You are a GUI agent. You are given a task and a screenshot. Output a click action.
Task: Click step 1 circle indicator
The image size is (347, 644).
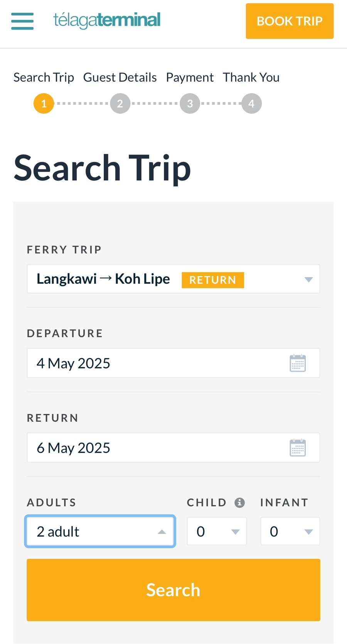coord(44,103)
